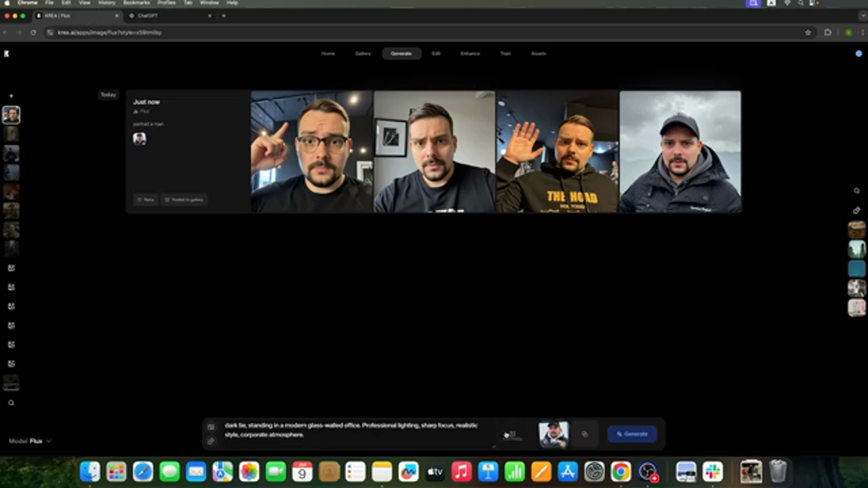The width and height of the screenshot is (868, 488).
Task: Switch to the Edit tab
Action: pyautogui.click(x=436, y=54)
